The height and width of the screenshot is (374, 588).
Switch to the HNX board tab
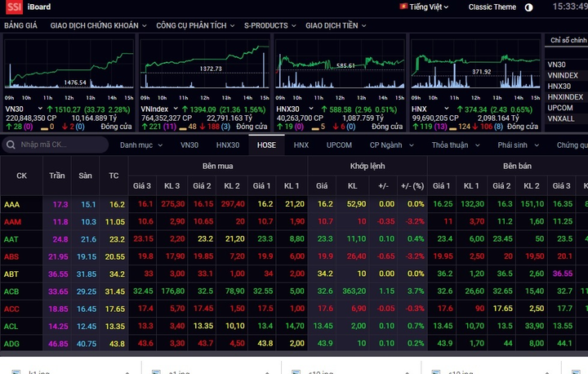click(301, 145)
